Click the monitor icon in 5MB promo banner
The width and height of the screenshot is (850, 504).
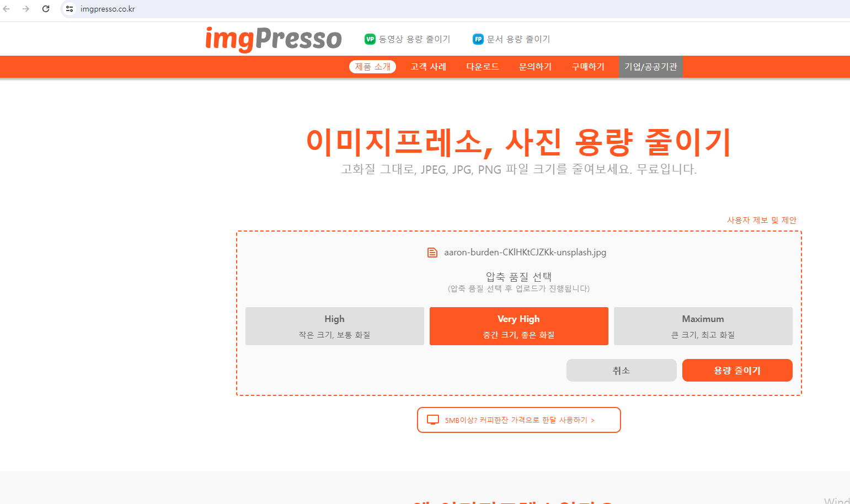click(433, 420)
